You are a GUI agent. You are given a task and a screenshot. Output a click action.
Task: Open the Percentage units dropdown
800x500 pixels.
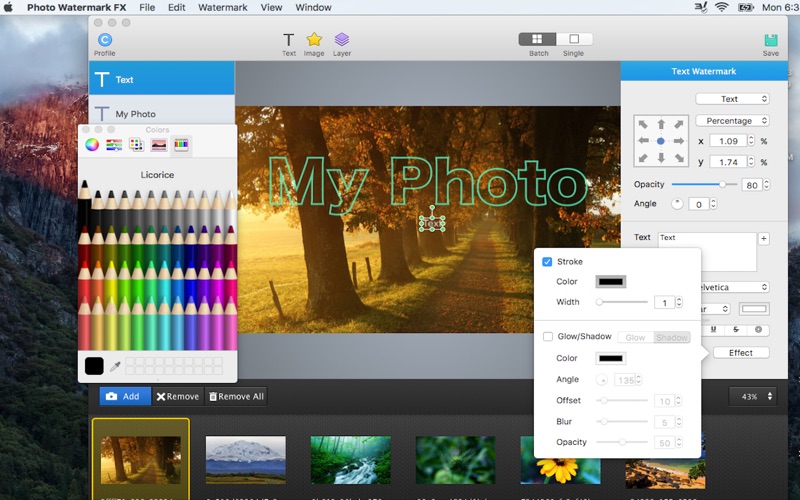coord(732,121)
